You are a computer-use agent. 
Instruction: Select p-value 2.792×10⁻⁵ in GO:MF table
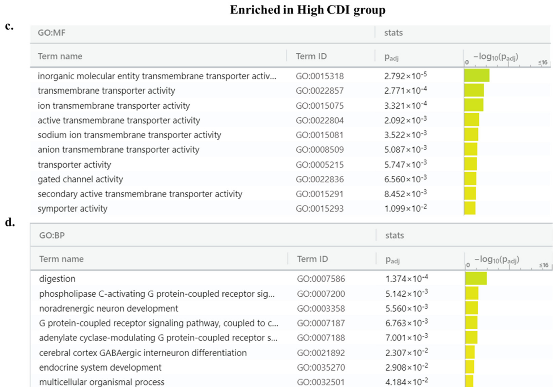tap(405, 76)
